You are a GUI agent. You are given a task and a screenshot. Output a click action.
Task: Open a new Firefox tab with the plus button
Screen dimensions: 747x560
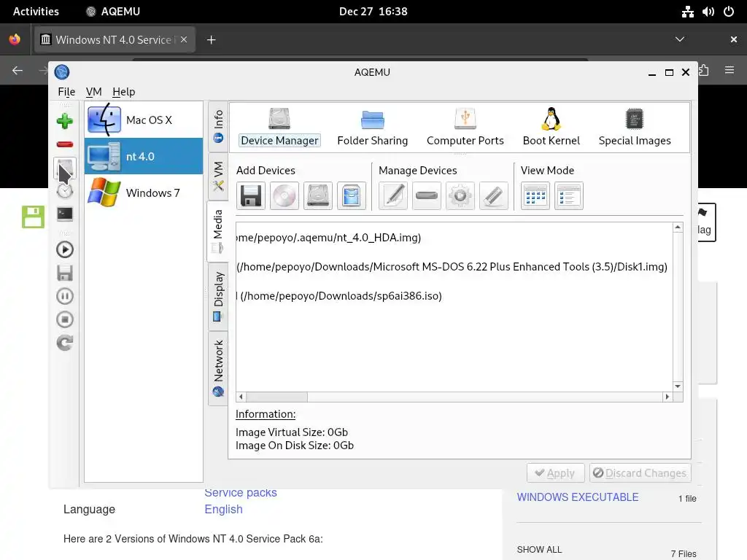(211, 40)
